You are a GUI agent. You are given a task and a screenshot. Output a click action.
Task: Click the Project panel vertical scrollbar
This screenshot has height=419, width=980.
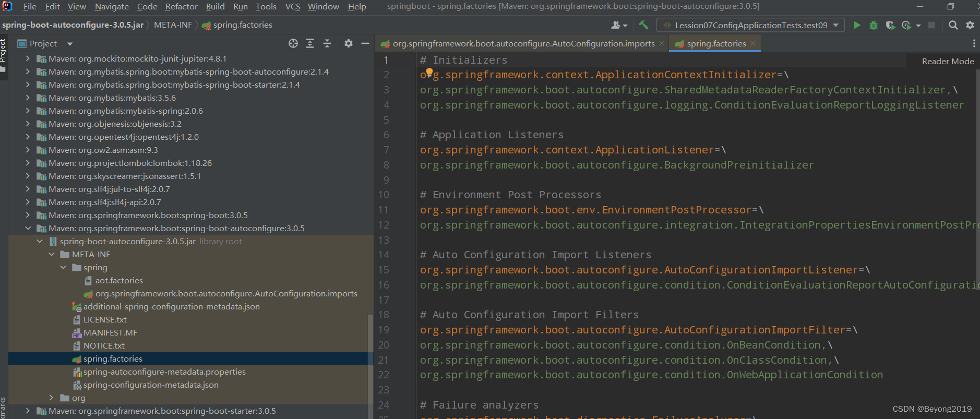371,365
